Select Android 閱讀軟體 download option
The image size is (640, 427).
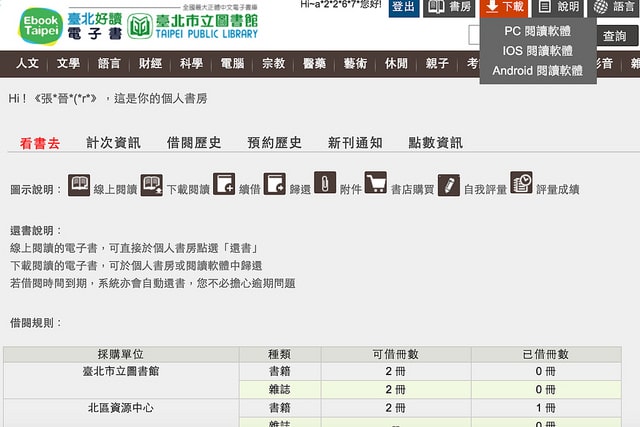(x=538, y=71)
